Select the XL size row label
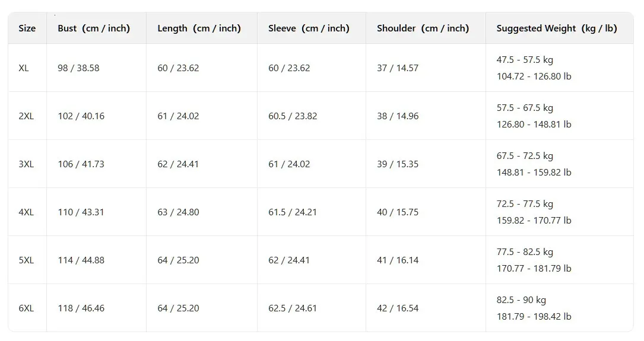 tap(24, 68)
